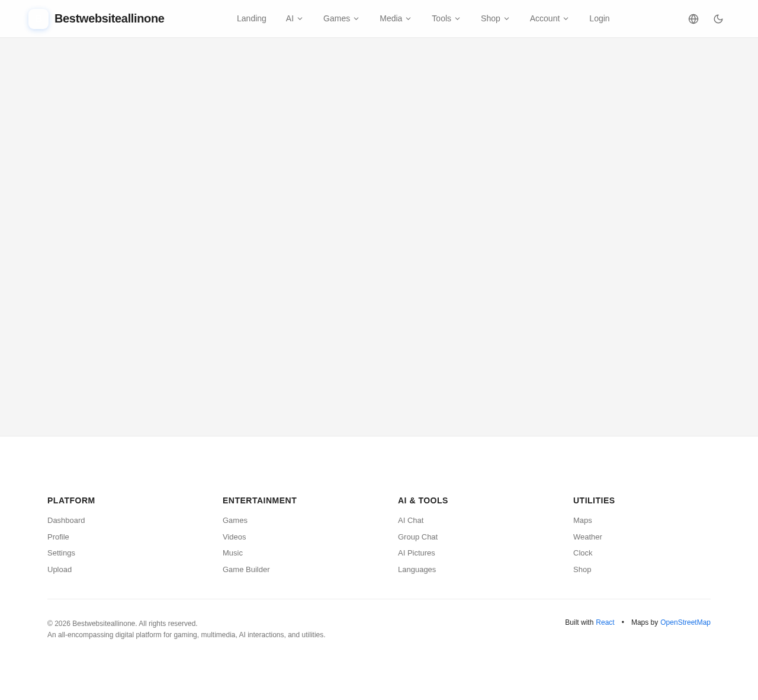
Task: Visit the Game Builder footer link
Action: click(x=246, y=570)
